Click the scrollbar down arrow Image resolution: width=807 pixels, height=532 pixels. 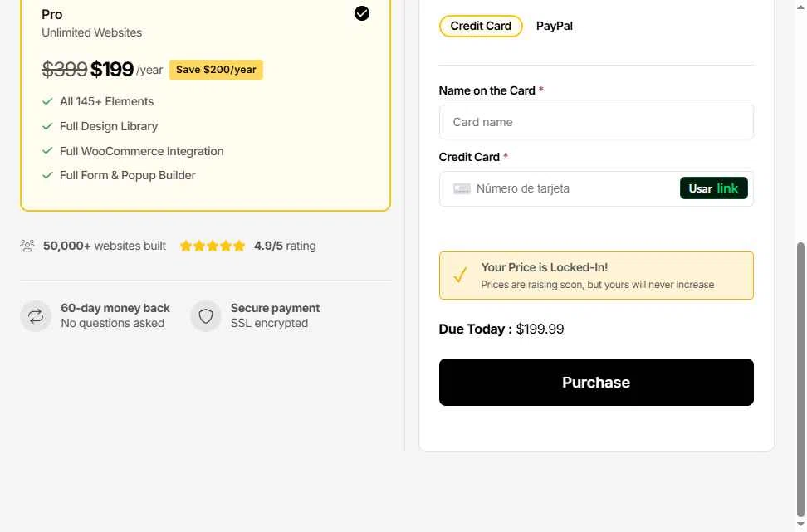tap(800, 525)
